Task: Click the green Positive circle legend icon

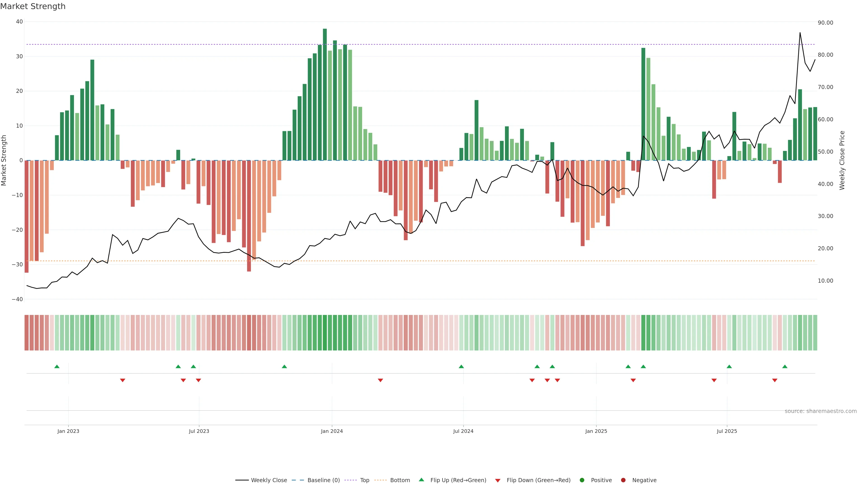Action: (x=582, y=480)
